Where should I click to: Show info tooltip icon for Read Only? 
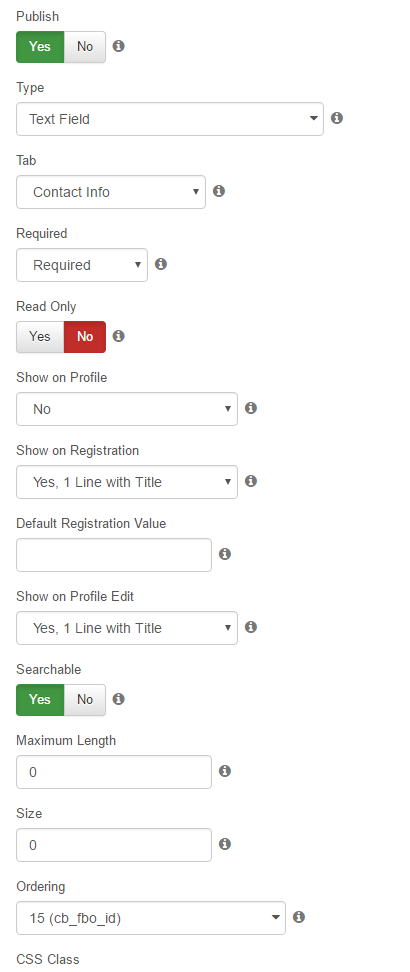pyautogui.click(x=118, y=336)
